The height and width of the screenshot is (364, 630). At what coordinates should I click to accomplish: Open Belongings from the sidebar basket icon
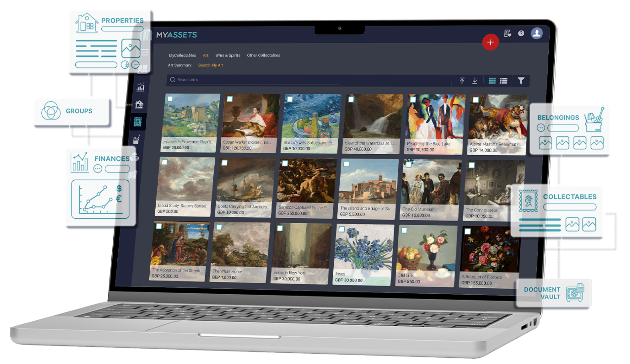tap(136, 139)
